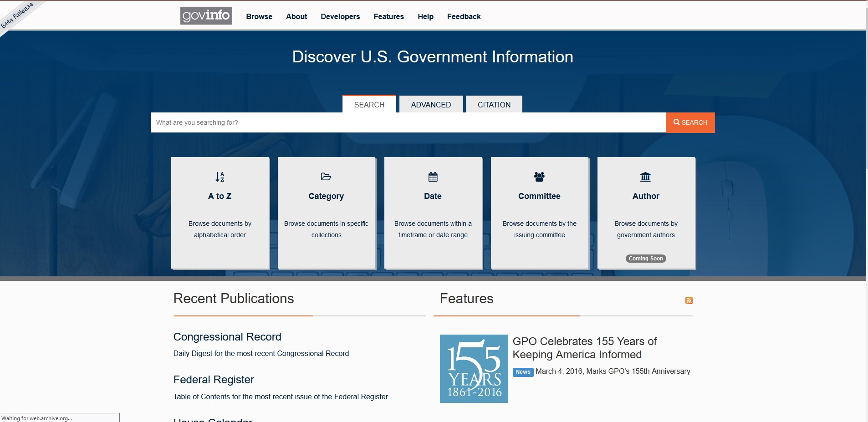Click the Beta Release corner ribbon

17,15
